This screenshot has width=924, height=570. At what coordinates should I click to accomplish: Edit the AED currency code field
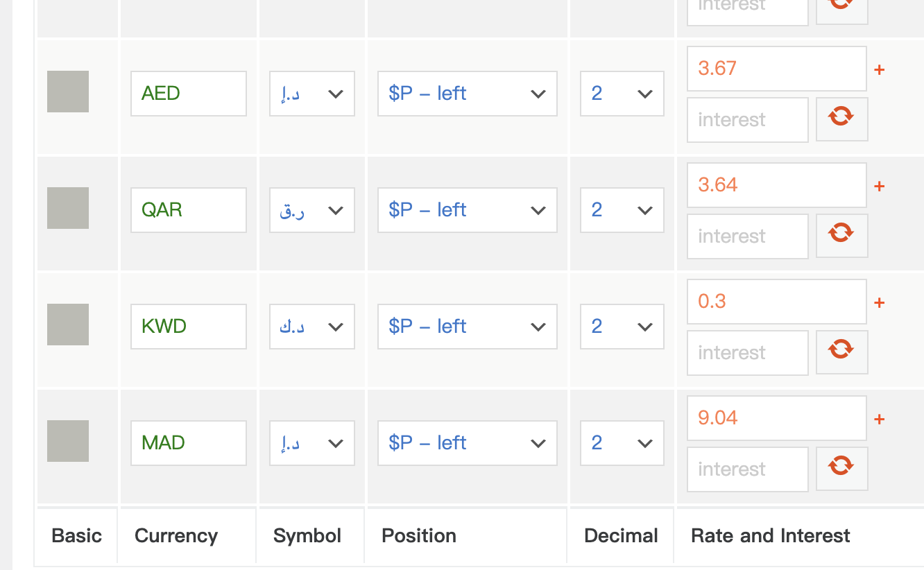(188, 94)
